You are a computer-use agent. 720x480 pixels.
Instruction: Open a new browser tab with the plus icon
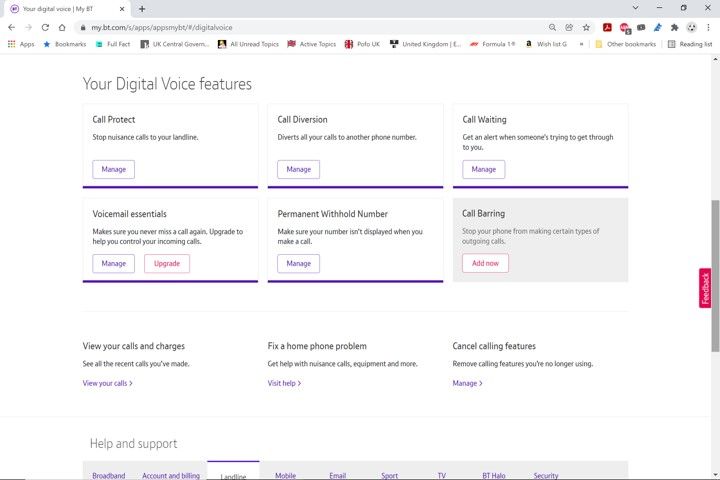pyautogui.click(x=141, y=8)
